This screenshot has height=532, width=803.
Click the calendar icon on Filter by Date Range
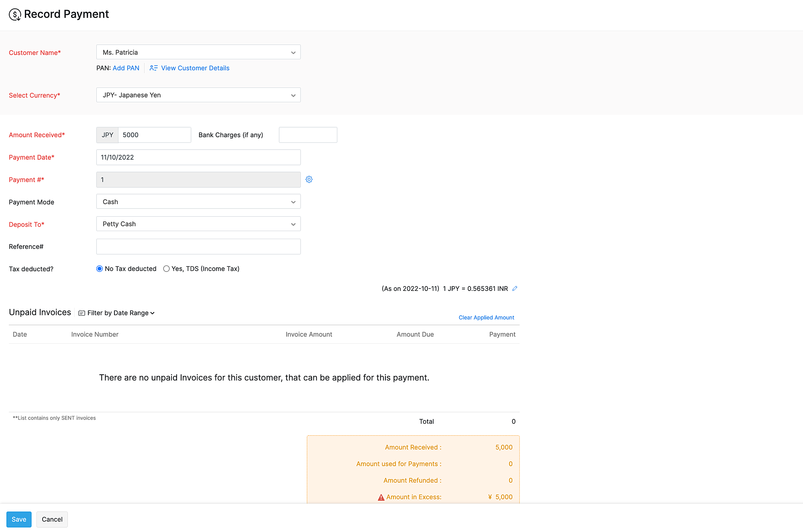pos(81,313)
